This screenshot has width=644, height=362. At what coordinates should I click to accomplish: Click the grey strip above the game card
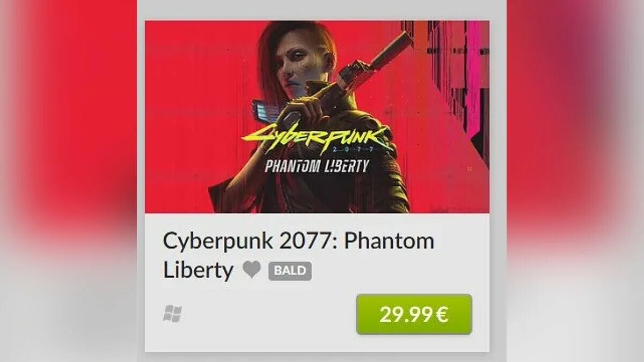(x=322, y=10)
